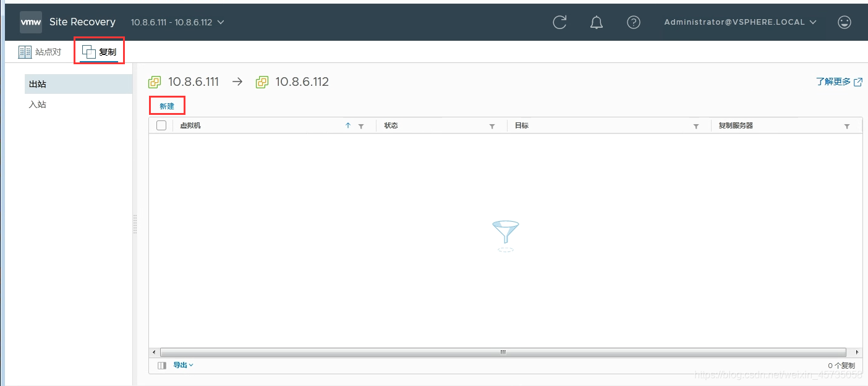The height and width of the screenshot is (386, 868).
Task: Open the 导出 dropdown
Action: 183,365
